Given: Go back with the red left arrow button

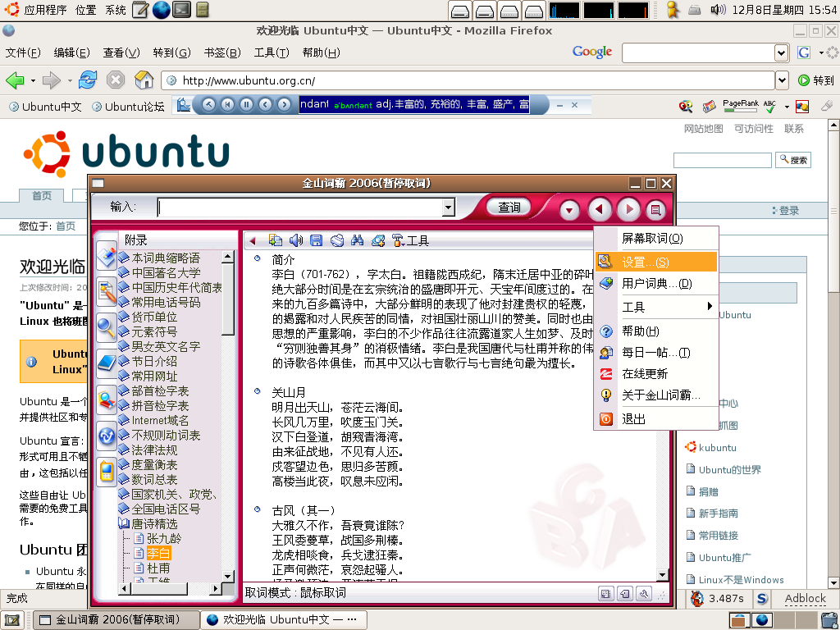Looking at the screenshot, I should coord(600,209).
